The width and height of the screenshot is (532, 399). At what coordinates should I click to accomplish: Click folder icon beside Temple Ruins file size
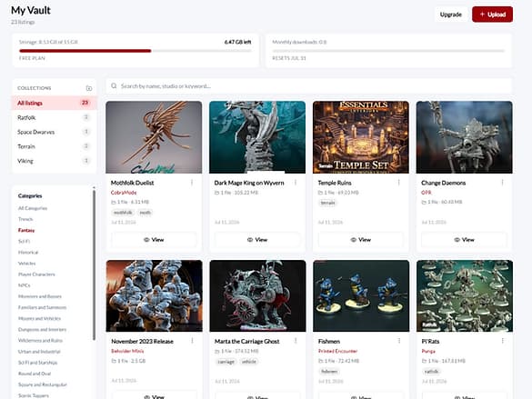[x=320, y=193]
